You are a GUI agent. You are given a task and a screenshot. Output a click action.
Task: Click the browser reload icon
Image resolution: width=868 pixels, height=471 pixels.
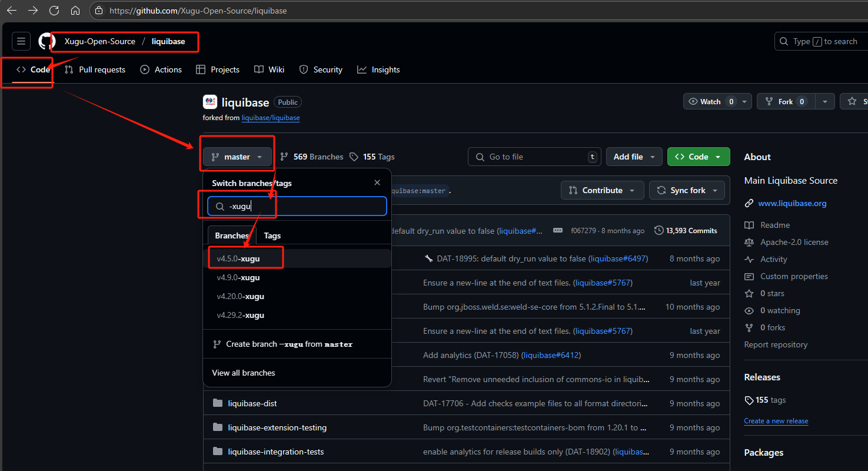point(54,11)
